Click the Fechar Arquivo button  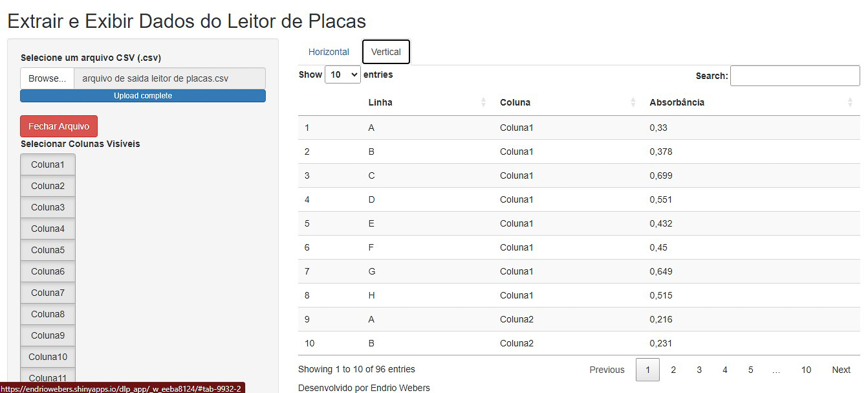(59, 126)
